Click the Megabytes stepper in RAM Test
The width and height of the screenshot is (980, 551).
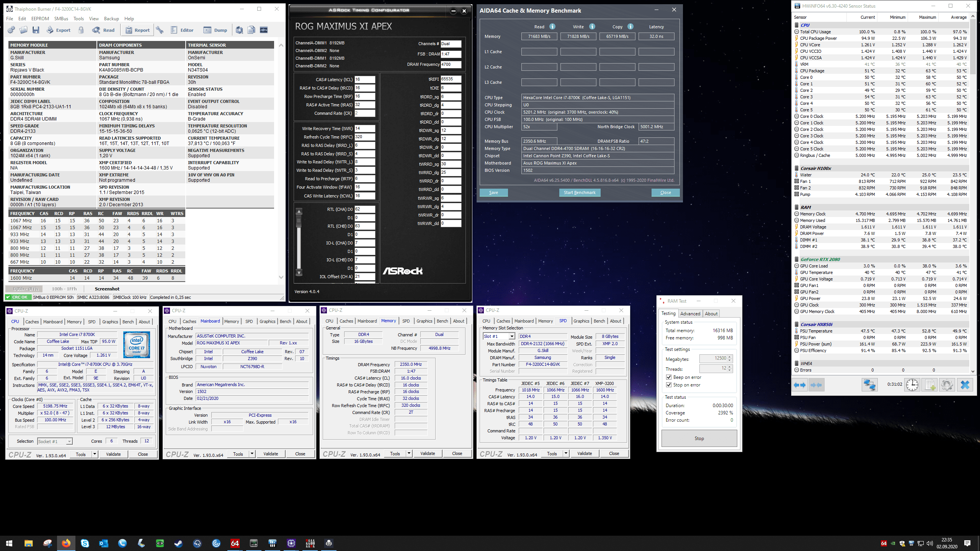[x=729, y=359]
